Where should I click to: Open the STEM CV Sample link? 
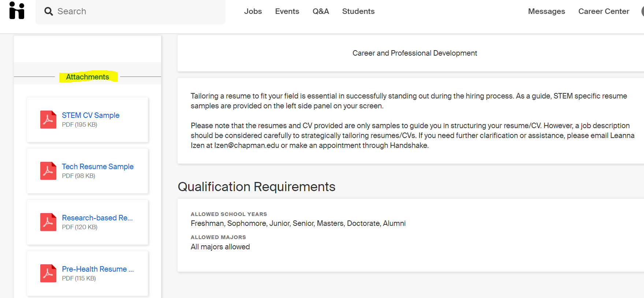click(90, 115)
